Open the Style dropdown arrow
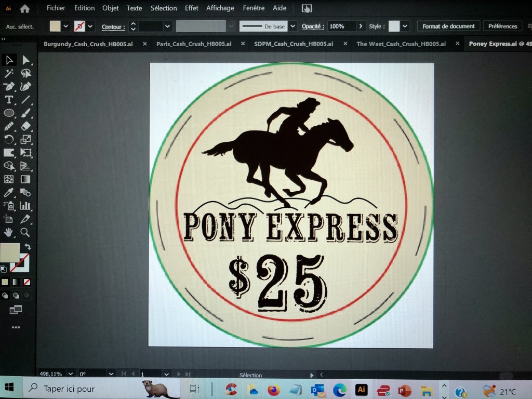The width and height of the screenshot is (532, 399). 405,26
